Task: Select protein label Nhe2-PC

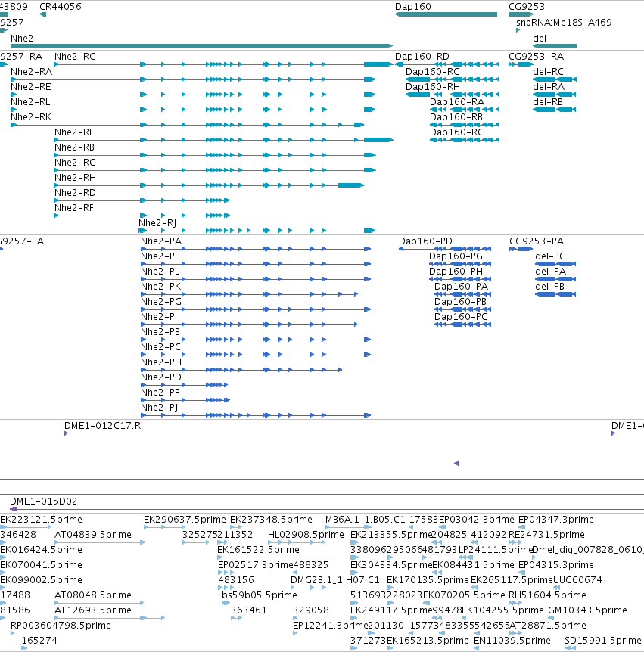Action: tap(160, 346)
